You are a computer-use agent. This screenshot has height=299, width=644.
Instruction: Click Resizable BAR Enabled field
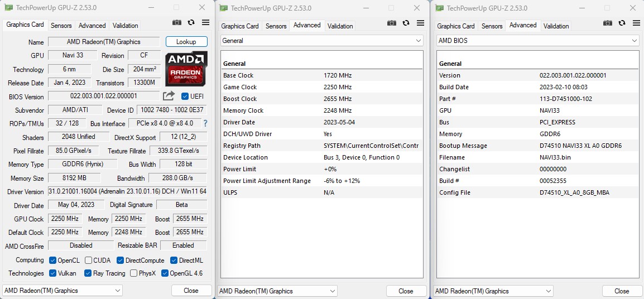183,245
